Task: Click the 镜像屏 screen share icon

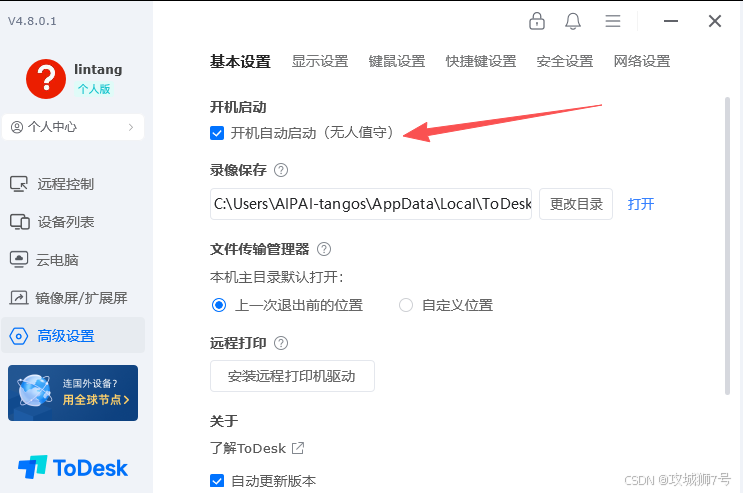Action: (x=19, y=298)
